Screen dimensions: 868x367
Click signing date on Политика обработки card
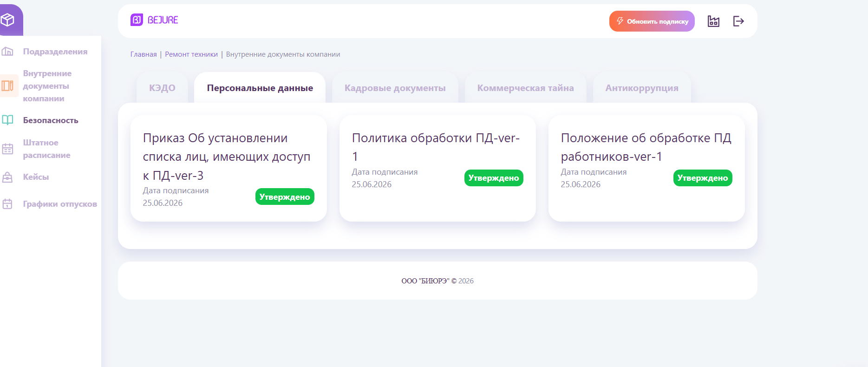pyautogui.click(x=372, y=184)
